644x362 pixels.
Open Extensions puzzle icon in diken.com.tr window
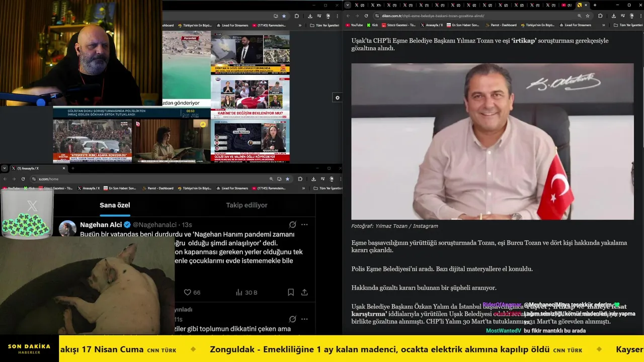[600, 16]
